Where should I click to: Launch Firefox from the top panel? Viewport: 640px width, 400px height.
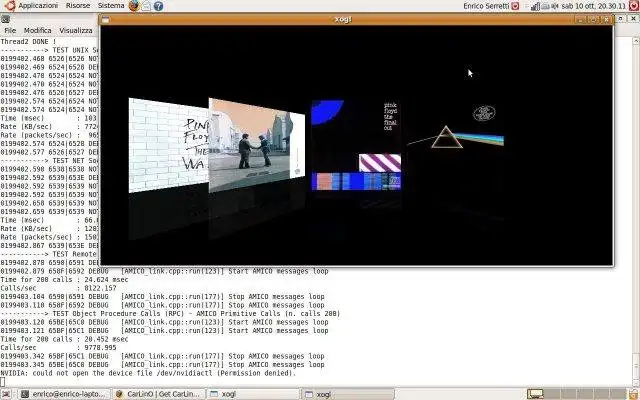133,6
